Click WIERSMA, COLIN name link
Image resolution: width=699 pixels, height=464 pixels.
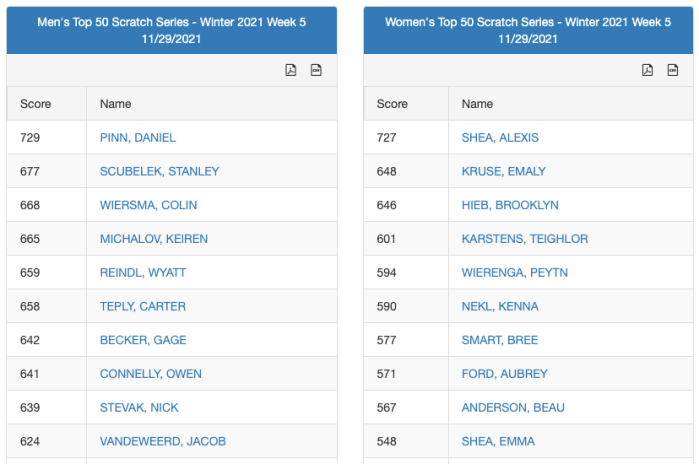[x=148, y=205]
